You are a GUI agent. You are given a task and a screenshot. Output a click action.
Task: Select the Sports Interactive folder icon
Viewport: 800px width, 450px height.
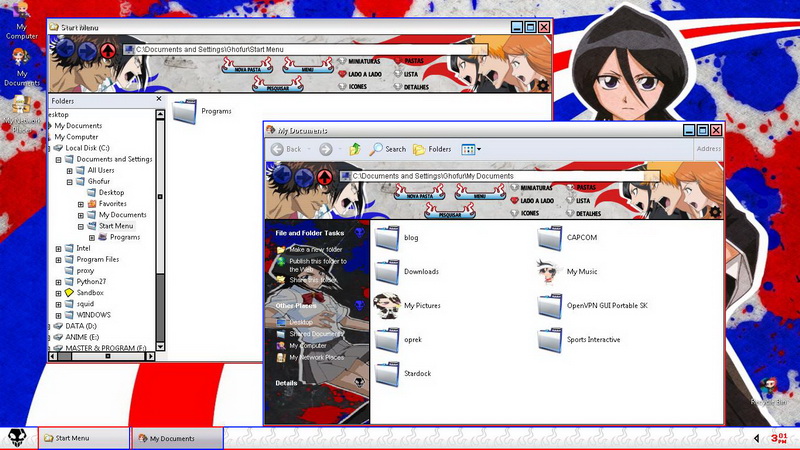click(x=549, y=340)
